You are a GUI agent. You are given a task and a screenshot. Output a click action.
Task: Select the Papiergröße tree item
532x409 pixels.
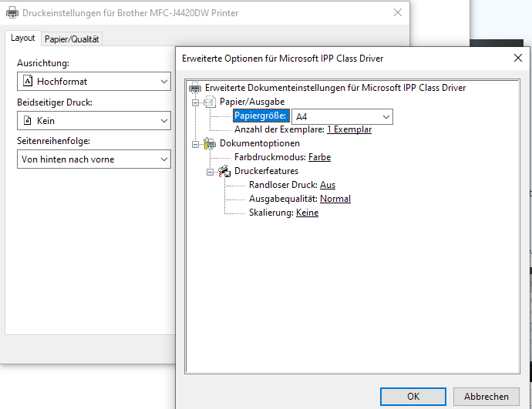pyautogui.click(x=261, y=116)
